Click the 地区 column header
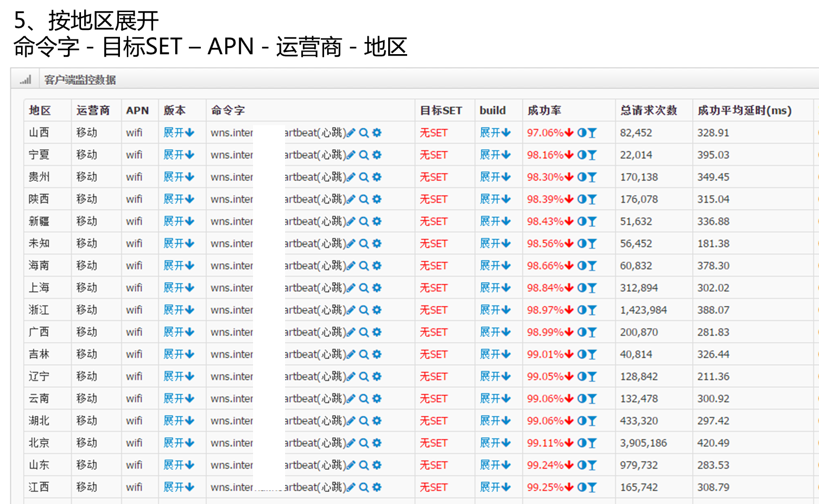This screenshot has height=504, width=819. point(40,110)
